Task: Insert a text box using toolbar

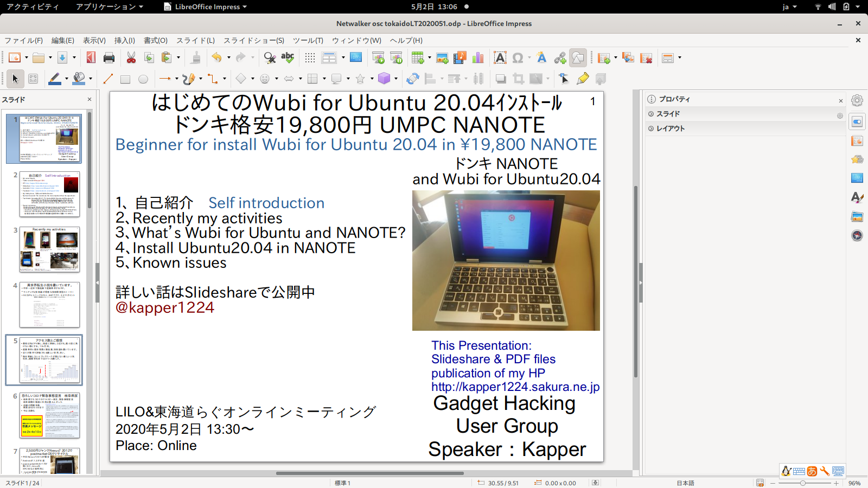Action: pyautogui.click(x=500, y=58)
